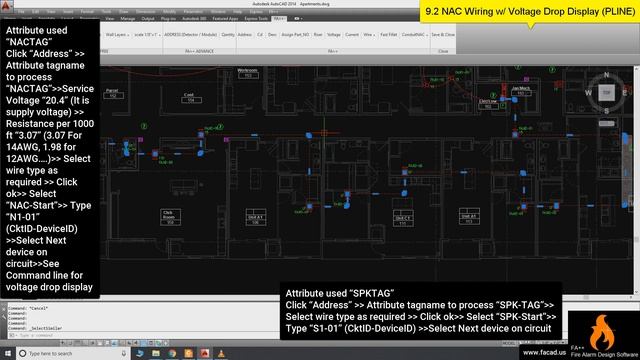Select the Parcel room tag in drawing
The image size is (640, 360).
pos(112,93)
